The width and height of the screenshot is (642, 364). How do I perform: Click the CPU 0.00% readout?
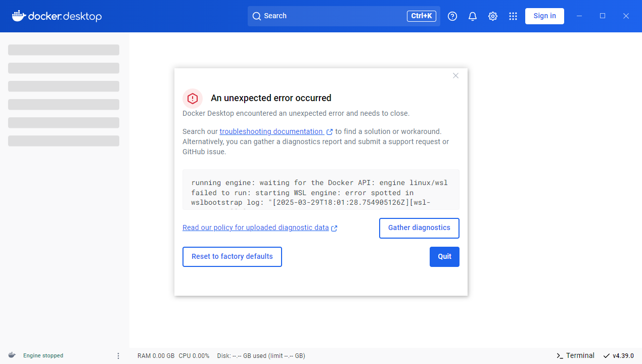[194, 356]
